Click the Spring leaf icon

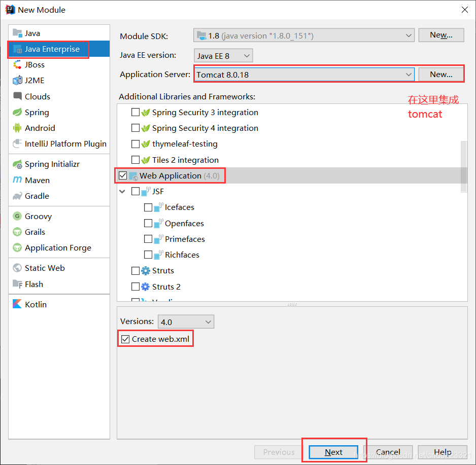[x=17, y=112]
